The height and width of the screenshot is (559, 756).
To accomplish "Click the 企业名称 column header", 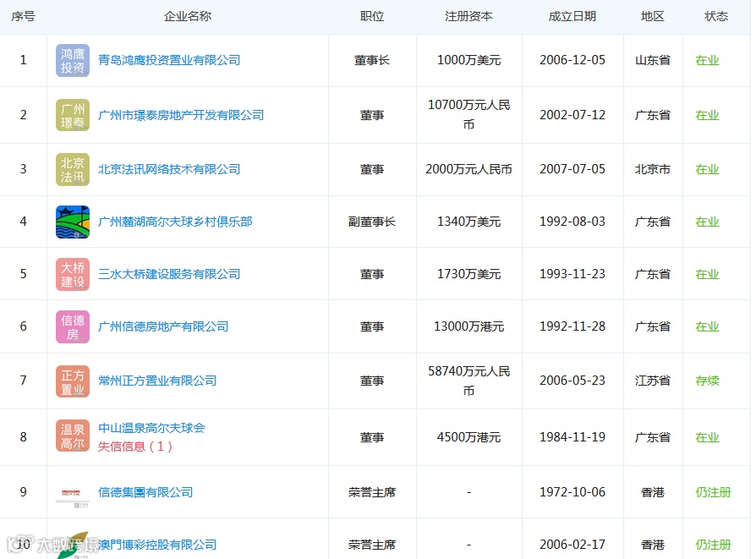I will click(x=188, y=16).
